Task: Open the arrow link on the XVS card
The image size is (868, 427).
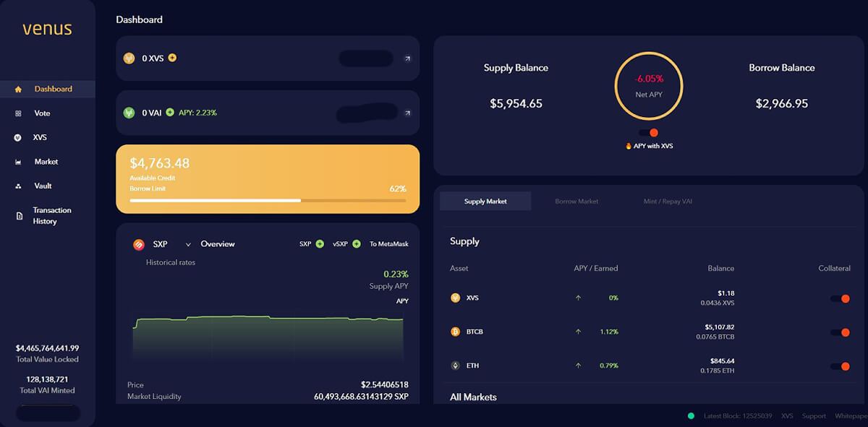Action: (x=407, y=59)
